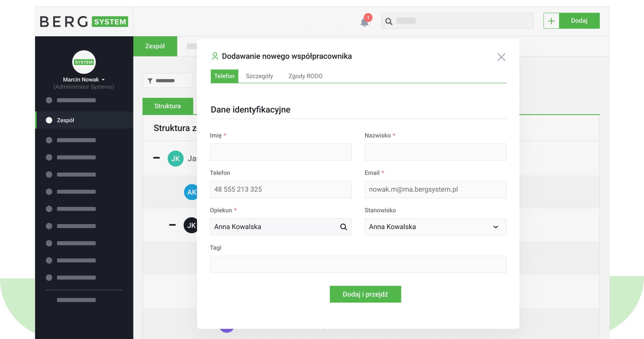Focus the Imię input field
The height and width of the screenshot is (339, 644).
(281, 152)
